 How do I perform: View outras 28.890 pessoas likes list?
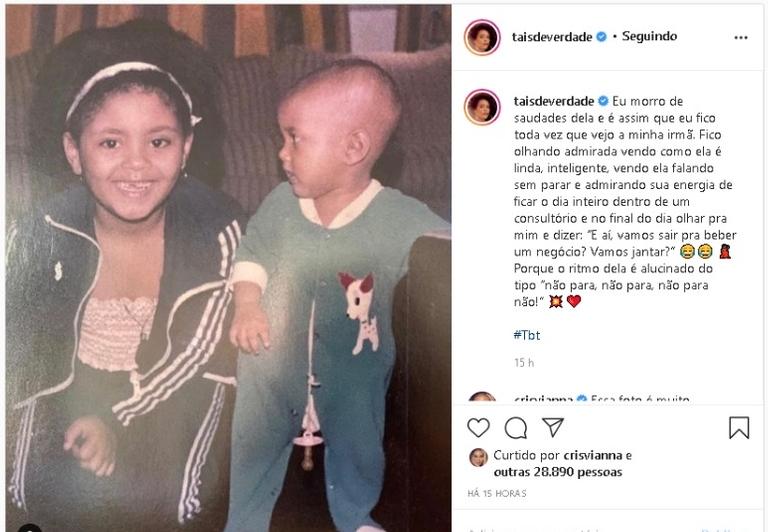[x=558, y=472]
